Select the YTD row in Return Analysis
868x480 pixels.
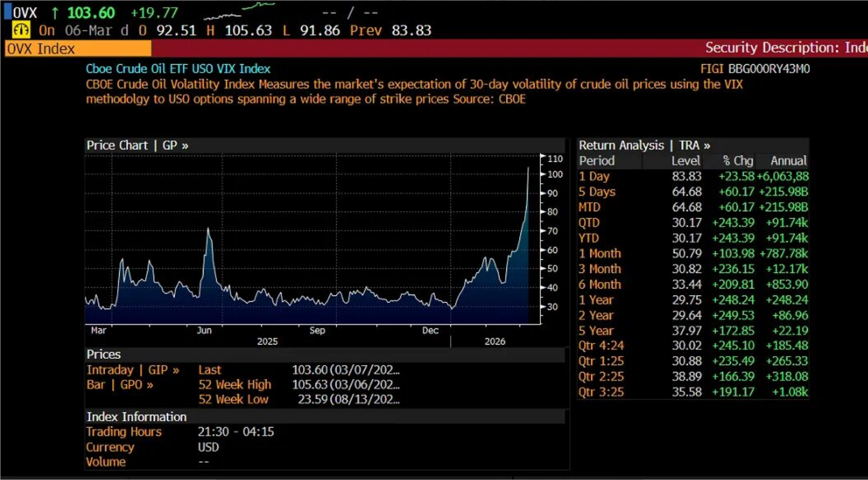693,238
